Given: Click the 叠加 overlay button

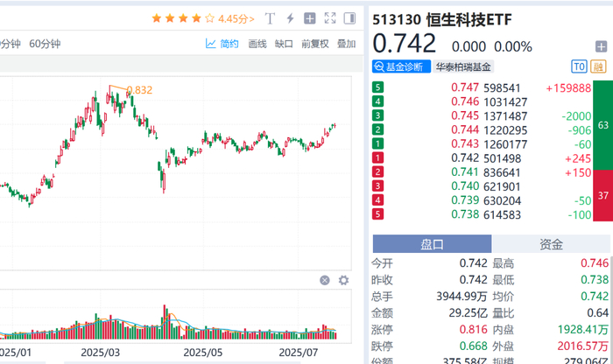Looking at the screenshot, I should (x=347, y=44).
